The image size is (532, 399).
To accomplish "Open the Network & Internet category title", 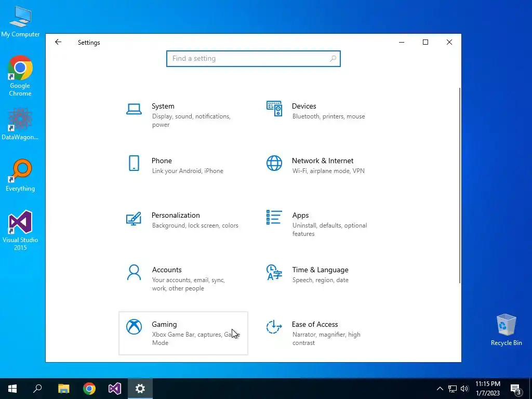I will pyautogui.click(x=323, y=161).
